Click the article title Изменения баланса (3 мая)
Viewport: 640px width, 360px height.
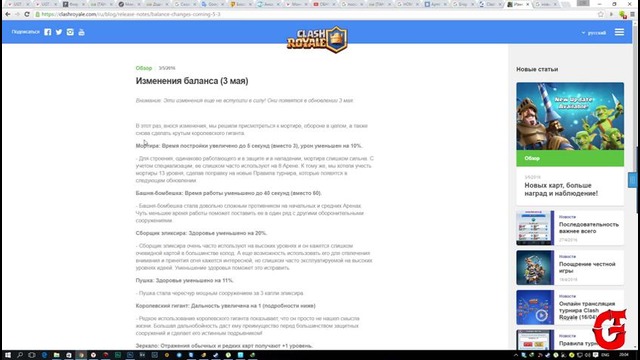(x=192, y=81)
